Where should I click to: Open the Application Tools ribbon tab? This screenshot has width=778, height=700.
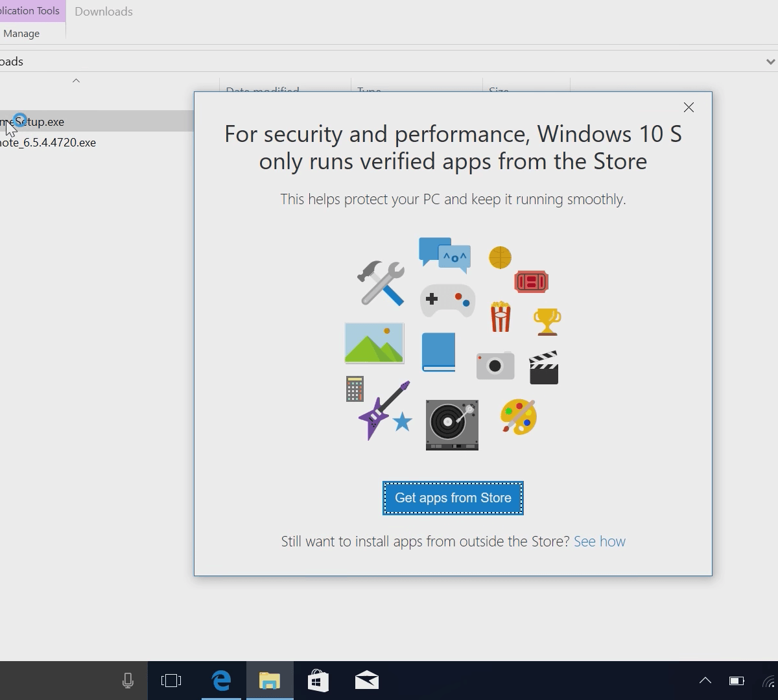pos(31,11)
